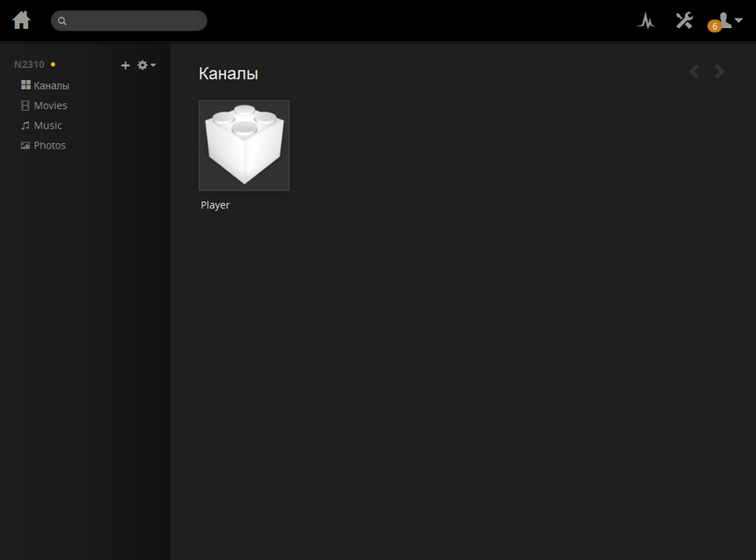Add a library with the plus icon
The width and height of the screenshot is (756, 560).
pos(125,65)
